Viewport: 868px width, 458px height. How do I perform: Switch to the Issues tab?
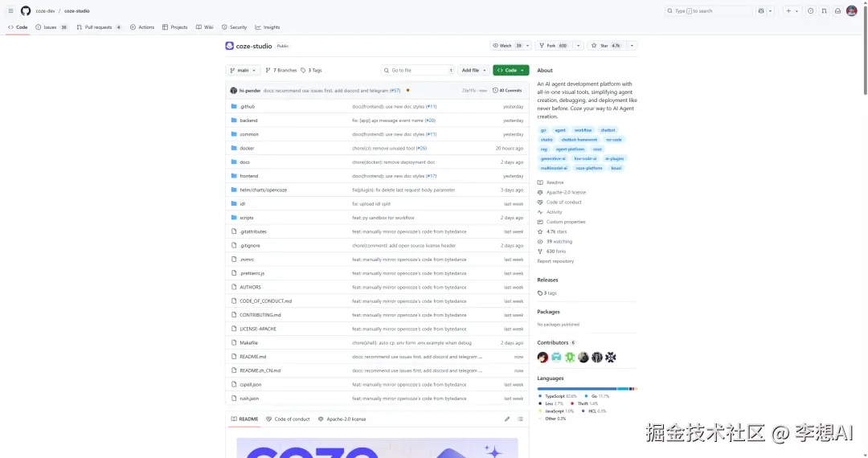coord(51,27)
